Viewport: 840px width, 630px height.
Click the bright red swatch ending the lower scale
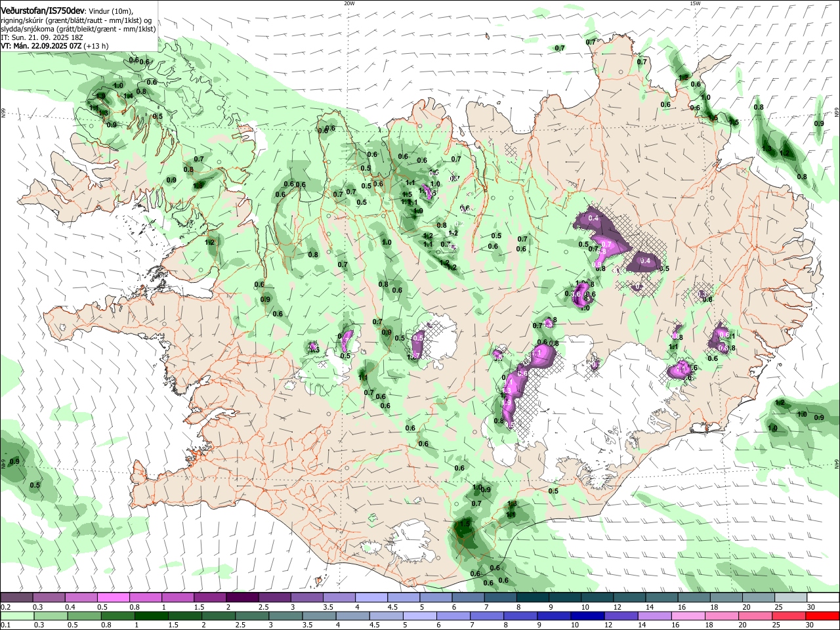click(823, 616)
